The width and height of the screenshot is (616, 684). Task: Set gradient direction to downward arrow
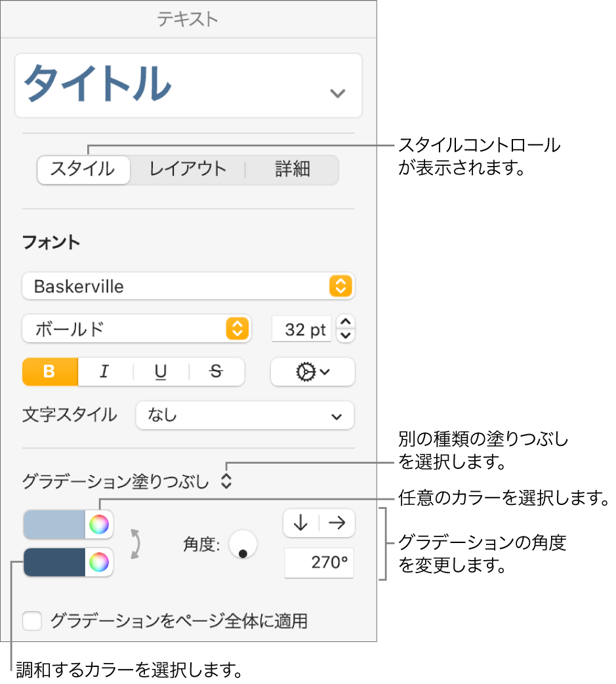tap(301, 523)
